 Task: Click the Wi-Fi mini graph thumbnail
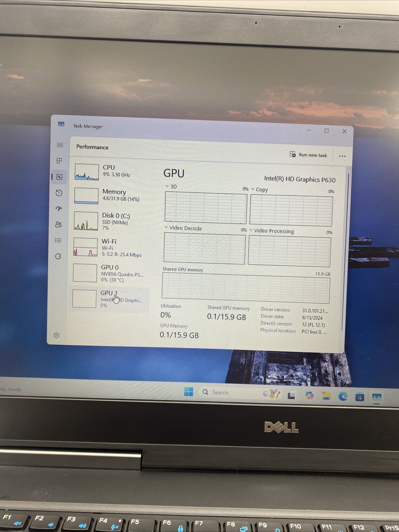pyautogui.click(x=86, y=247)
